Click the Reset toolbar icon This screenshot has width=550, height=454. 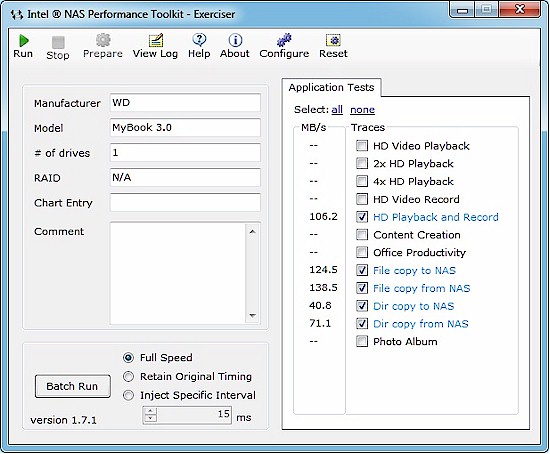click(333, 40)
